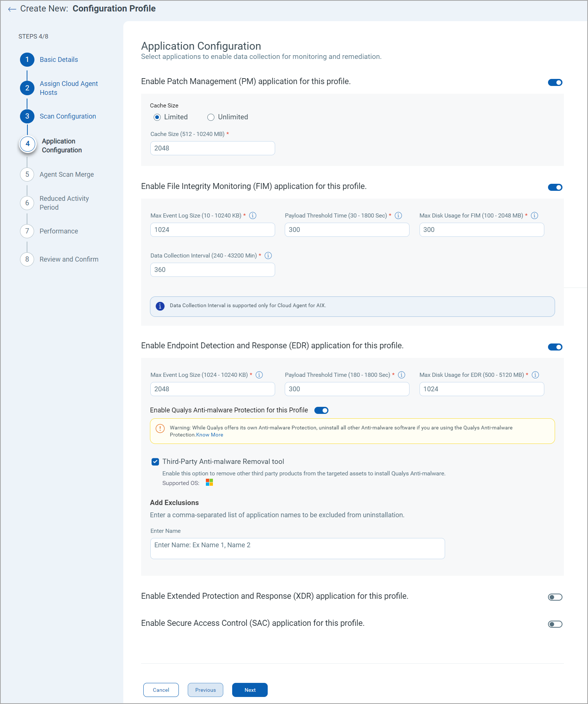This screenshot has width=588, height=704.
Task: Open info icon for Max Disk Usage for EDR
Action: (535, 375)
